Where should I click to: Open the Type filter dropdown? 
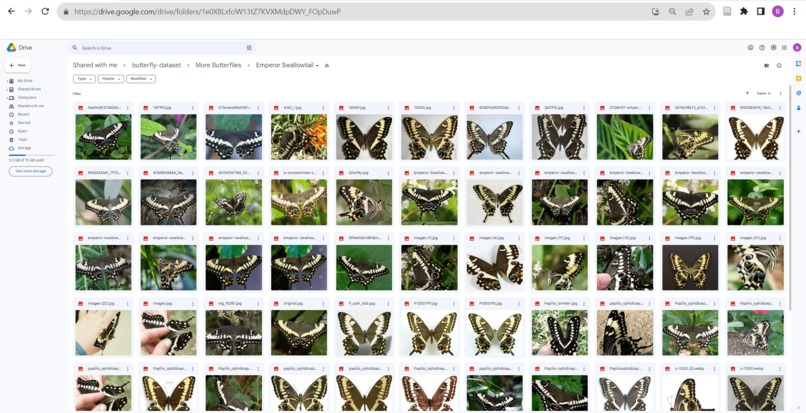[84, 79]
